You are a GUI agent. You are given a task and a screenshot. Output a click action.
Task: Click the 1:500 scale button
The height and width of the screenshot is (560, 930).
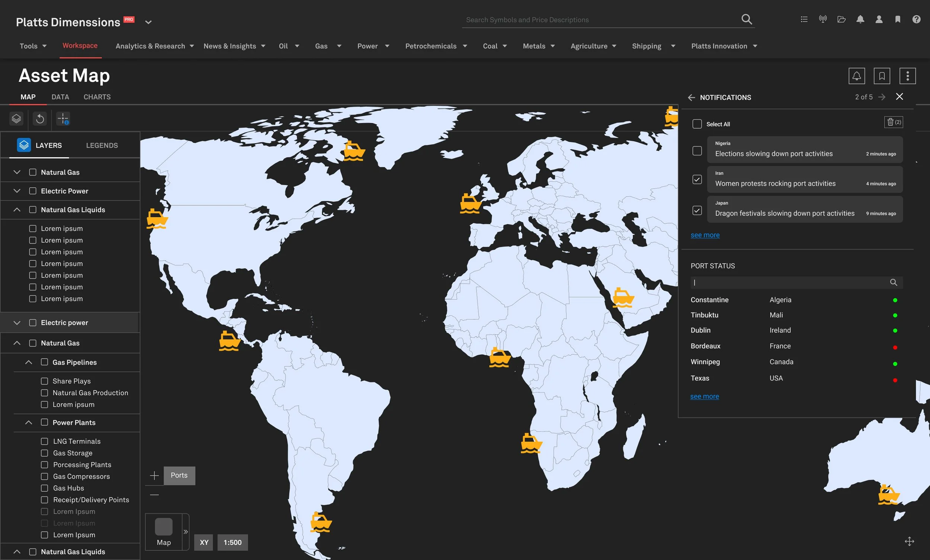pyautogui.click(x=232, y=542)
